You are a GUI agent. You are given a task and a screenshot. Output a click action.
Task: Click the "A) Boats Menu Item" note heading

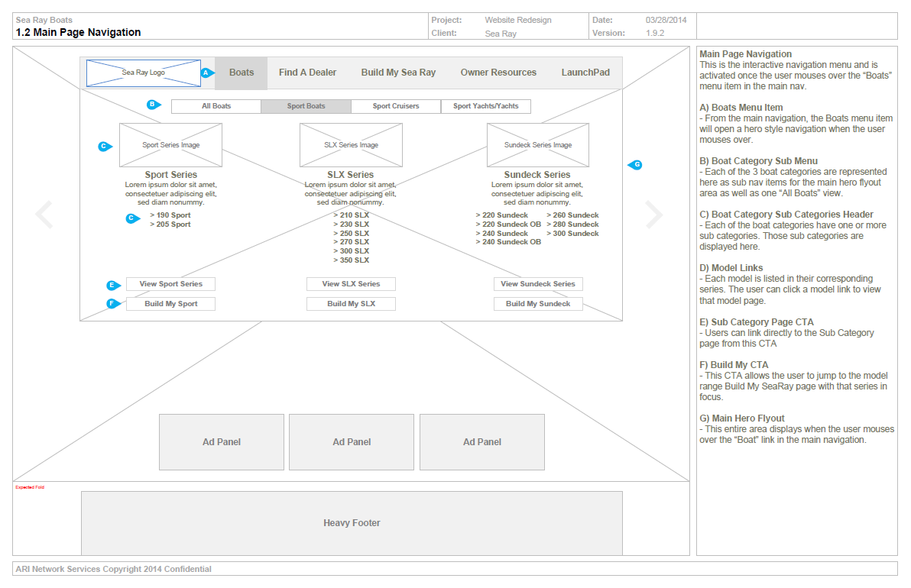[x=741, y=108]
